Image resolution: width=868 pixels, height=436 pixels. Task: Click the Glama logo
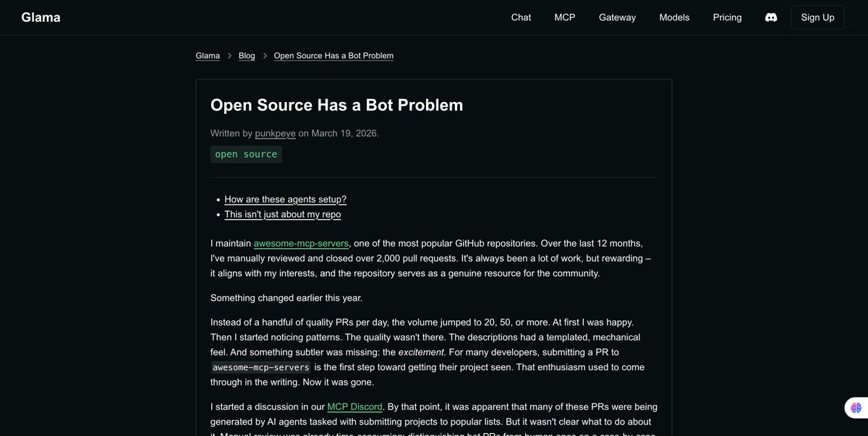[x=41, y=16]
